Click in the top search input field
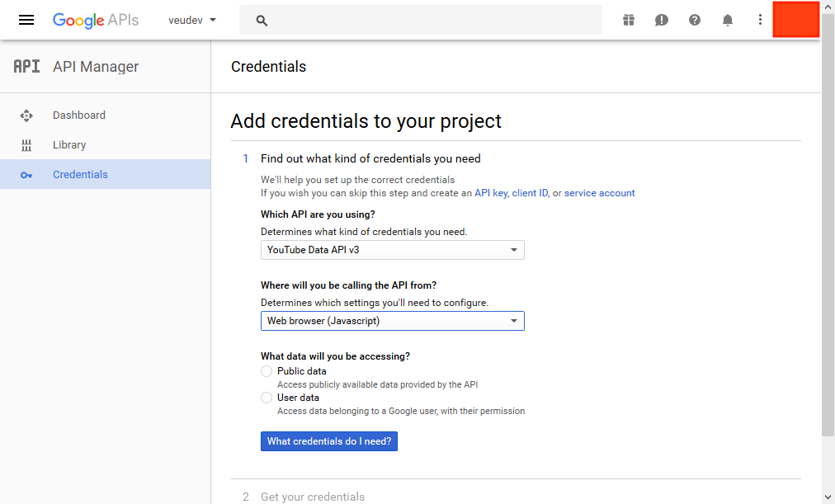Image resolution: width=835 pixels, height=504 pixels. pos(437,21)
